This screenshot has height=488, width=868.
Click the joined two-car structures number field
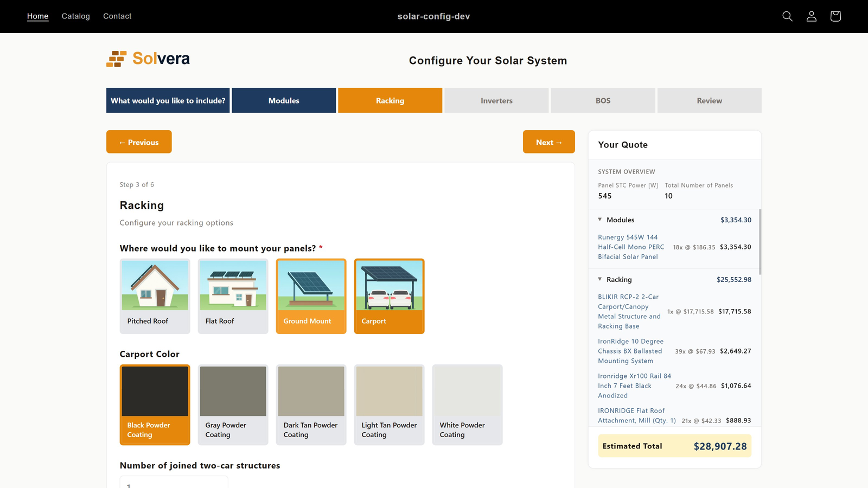pyautogui.click(x=174, y=483)
